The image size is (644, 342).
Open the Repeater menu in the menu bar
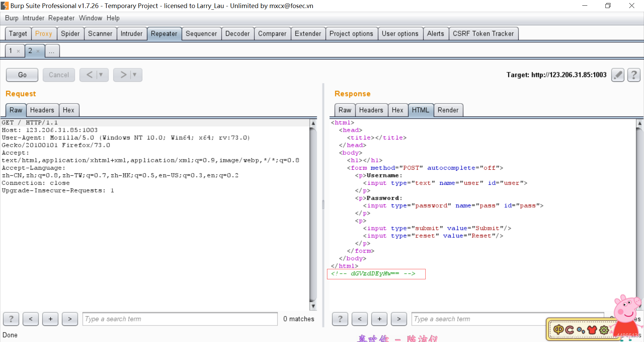tap(61, 18)
